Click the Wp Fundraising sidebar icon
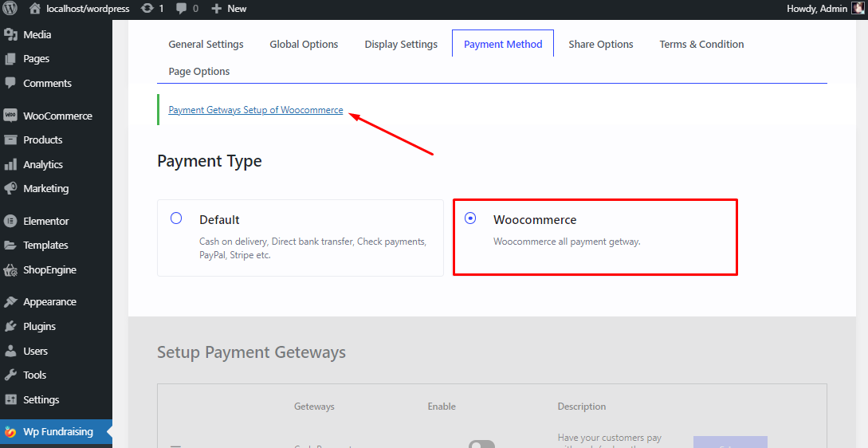The width and height of the screenshot is (868, 448). coord(10,432)
